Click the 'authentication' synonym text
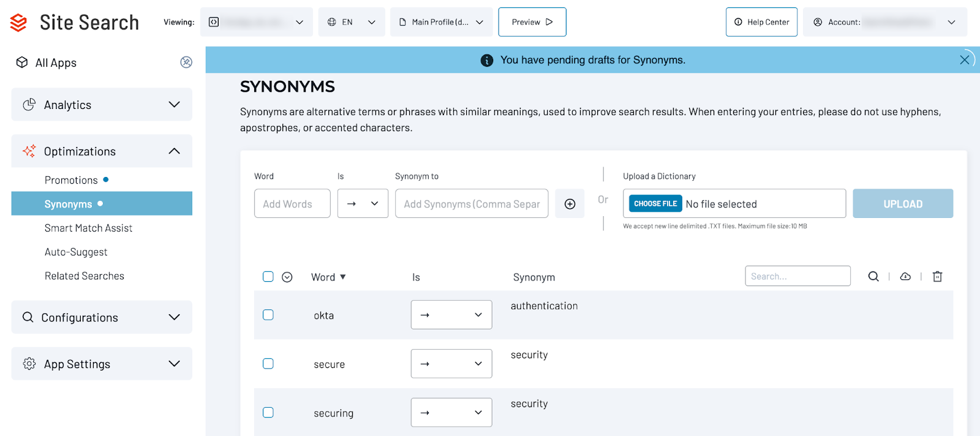This screenshot has height=436, width=980. [544, 306]
